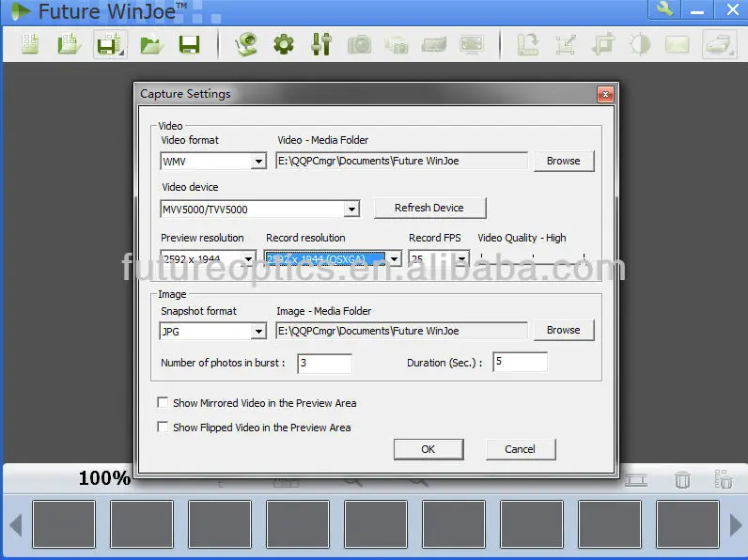Screen dimensions: 748x560
Task: Click the green document-with-folder toolbar icon
Action: pos(69,44)
